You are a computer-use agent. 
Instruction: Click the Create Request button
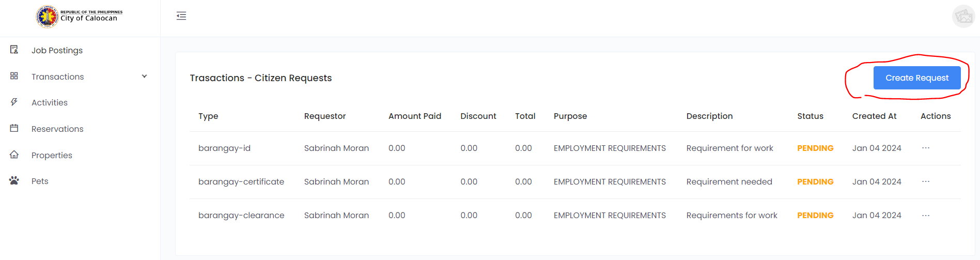[x=916, y=78]
